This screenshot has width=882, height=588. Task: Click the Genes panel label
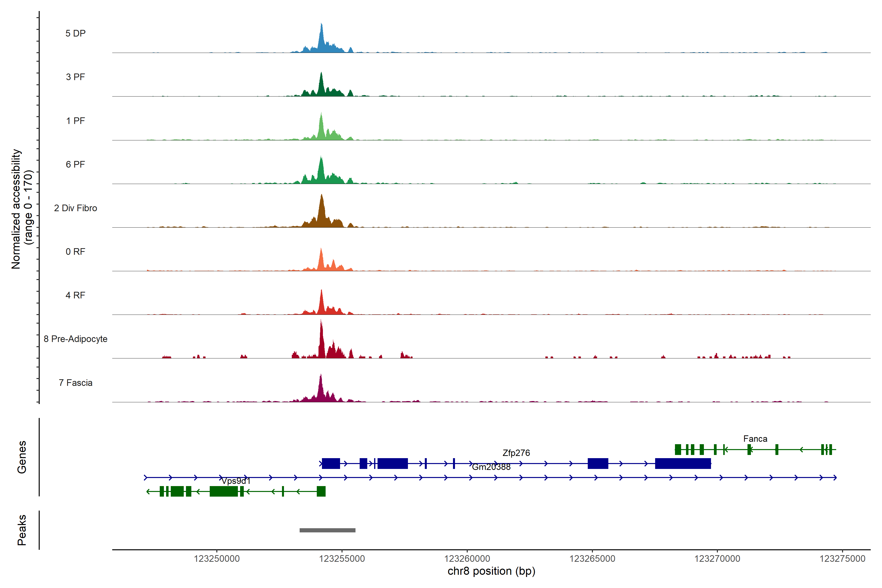[22, 457]
